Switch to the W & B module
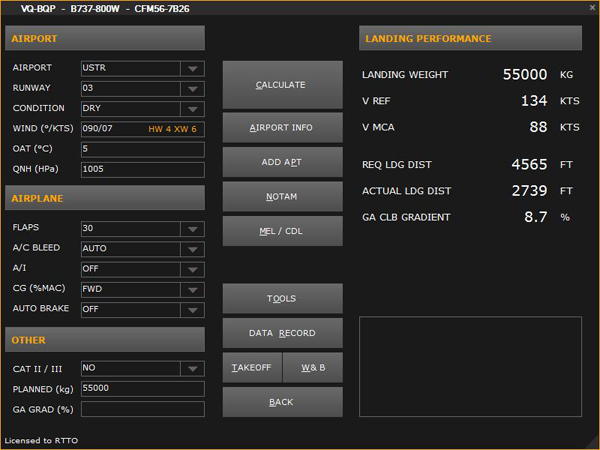This screenshot has height=450, width=600. click(x=313, y=367)
